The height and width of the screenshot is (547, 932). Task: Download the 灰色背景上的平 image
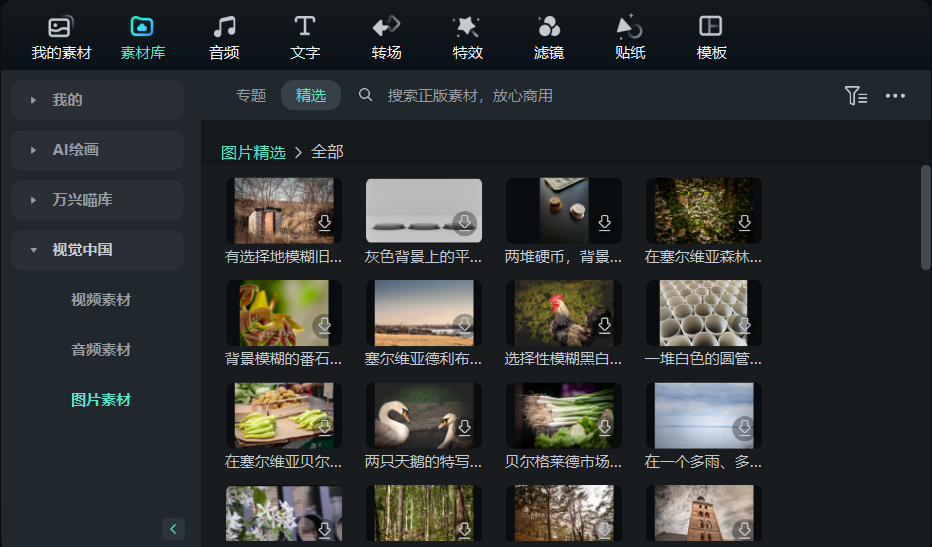tap(464, 222)
